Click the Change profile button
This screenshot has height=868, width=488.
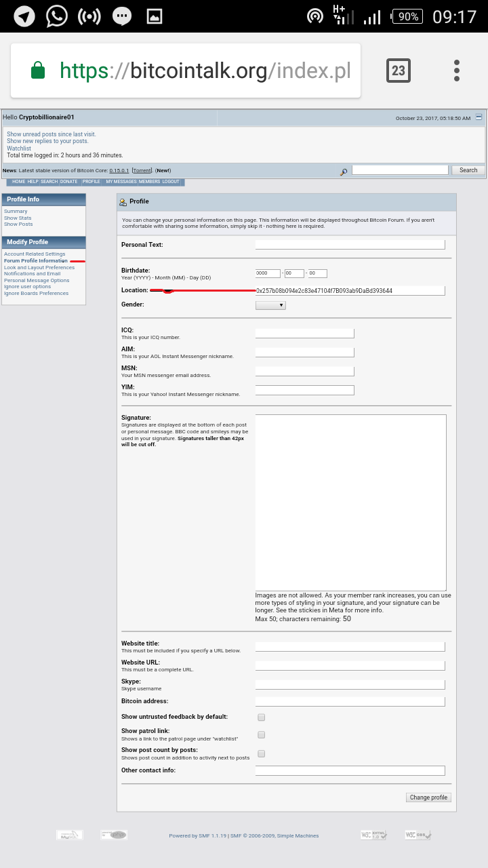point(428,797)
